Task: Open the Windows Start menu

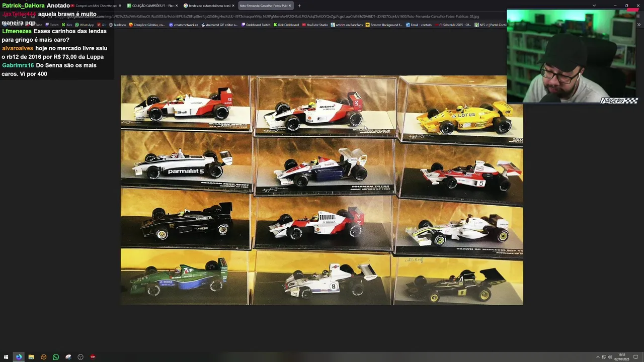Action: 6,357
